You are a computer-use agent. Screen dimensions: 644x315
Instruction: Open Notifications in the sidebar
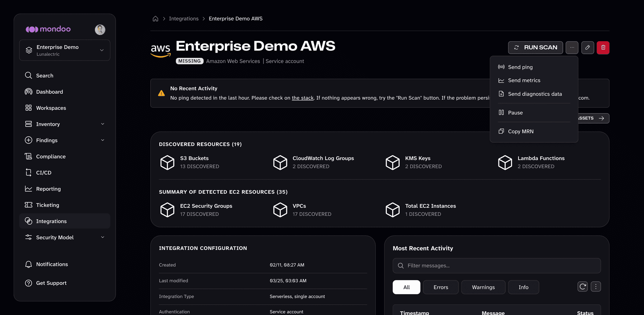[65, 264]
